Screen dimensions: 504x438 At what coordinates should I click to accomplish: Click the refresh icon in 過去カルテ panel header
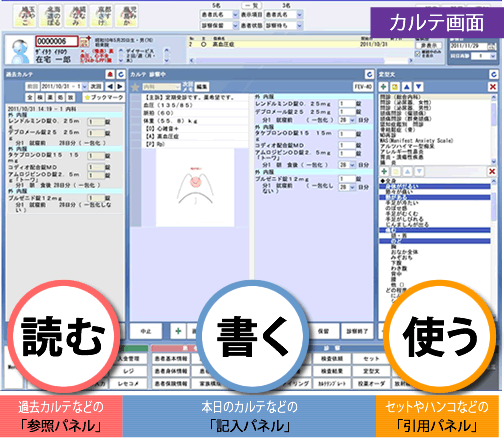[x=121, y=74]
